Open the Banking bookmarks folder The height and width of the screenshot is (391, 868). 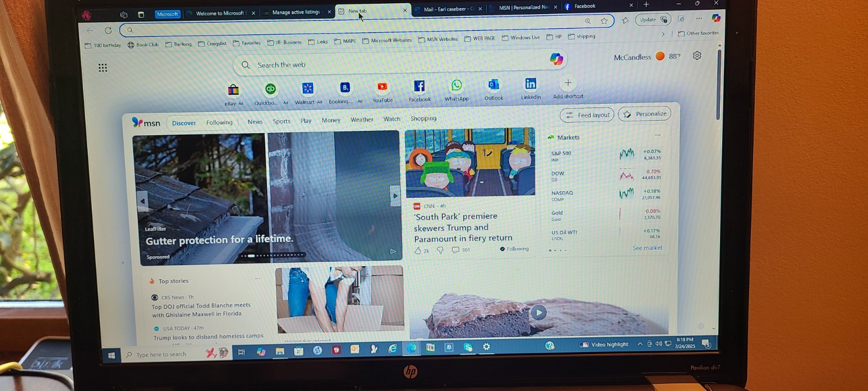pyautogui.click(x=178, y=44)
